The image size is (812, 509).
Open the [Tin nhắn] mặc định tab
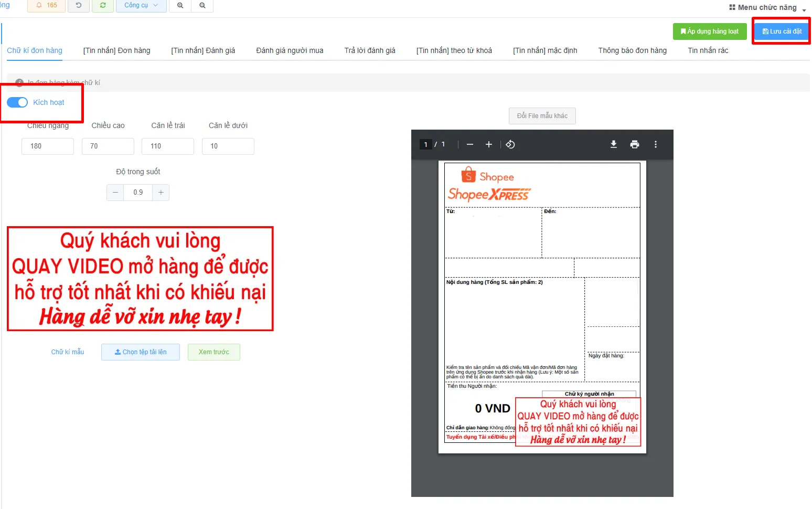pyautogui.click(x=545, y=50)
